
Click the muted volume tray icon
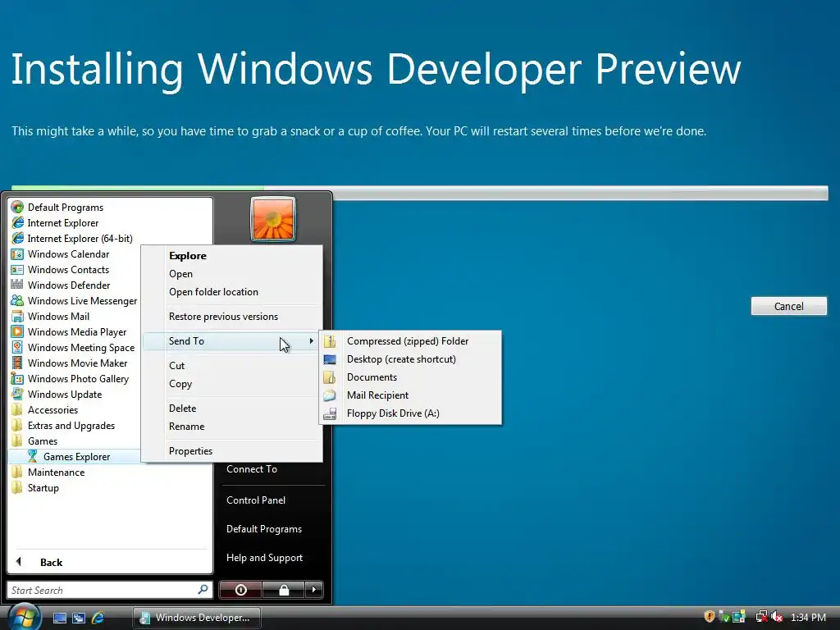coord(778,617)
